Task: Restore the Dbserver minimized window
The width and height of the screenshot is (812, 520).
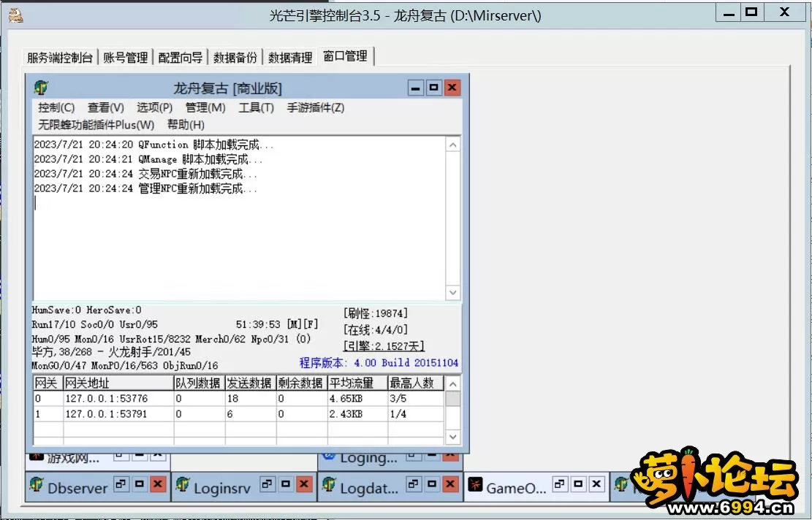Action: pyautogui.click(x=121, y=484)
